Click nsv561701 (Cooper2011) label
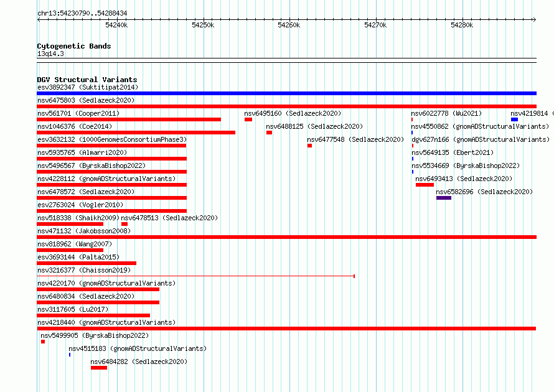This screenshot has height=392, width=554. click(78, 113)
